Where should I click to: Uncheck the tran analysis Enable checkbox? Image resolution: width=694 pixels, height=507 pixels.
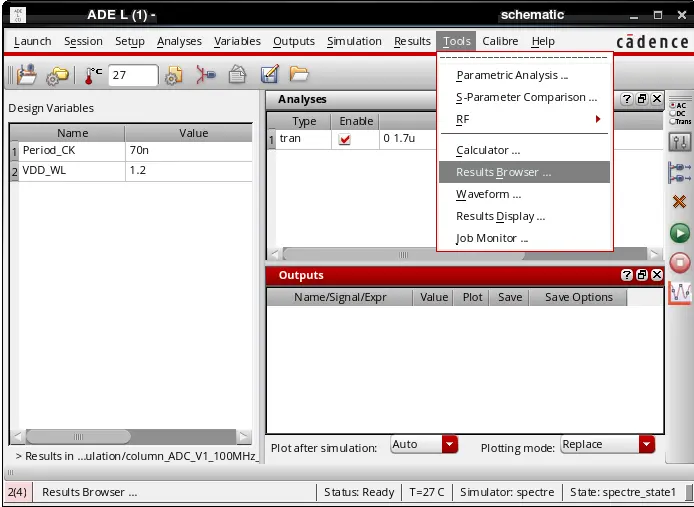344,139
